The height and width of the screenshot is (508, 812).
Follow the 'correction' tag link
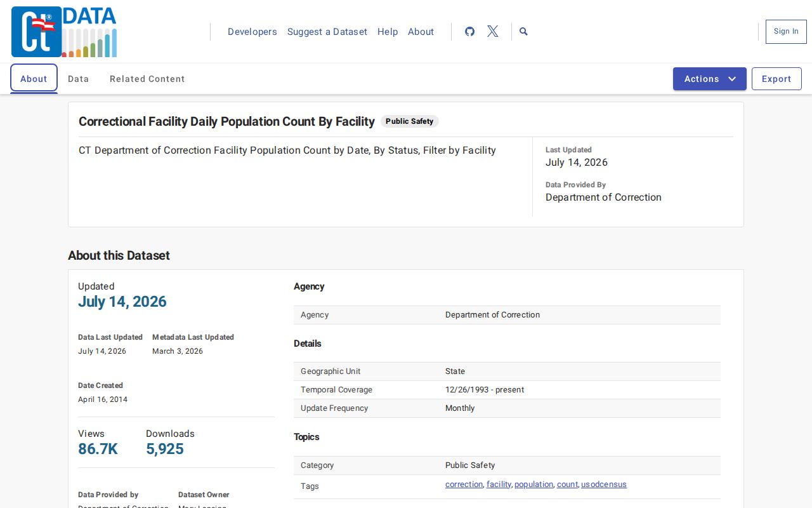click(464, 485)
